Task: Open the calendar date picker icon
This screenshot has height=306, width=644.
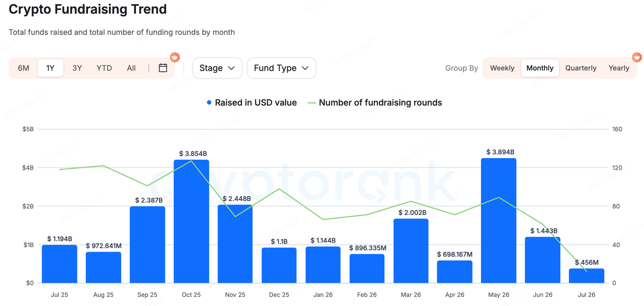Action: 163,68
